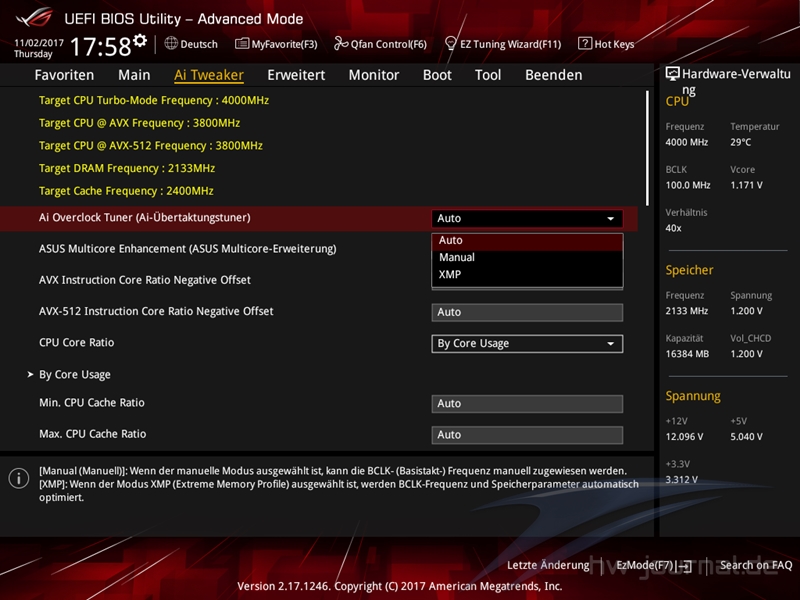
Task: Open the Favoriten tab
Action: 64,75
